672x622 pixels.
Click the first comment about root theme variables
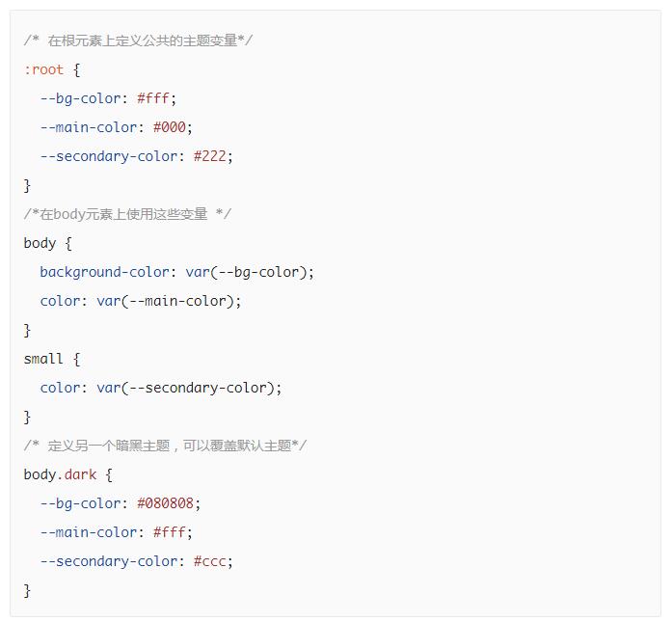coord(139,41)
